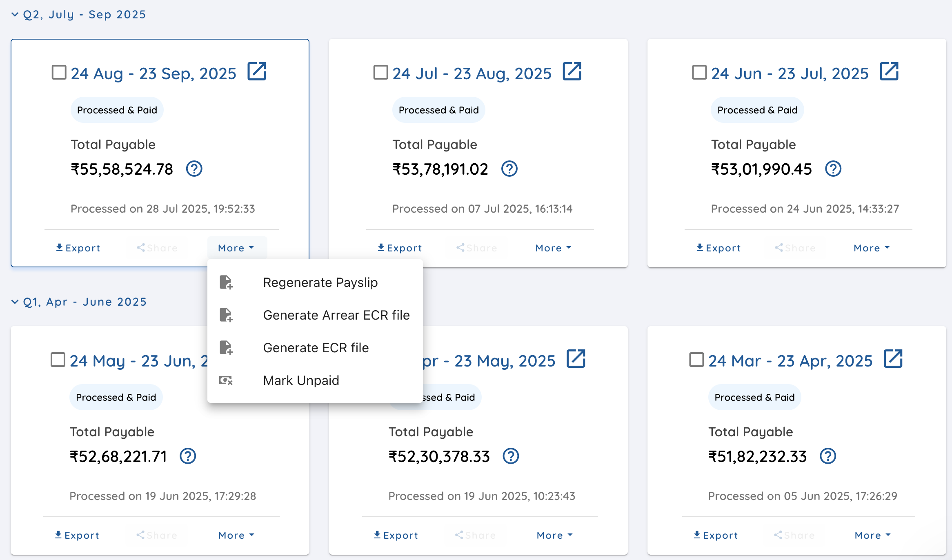This screenshot has height=560, width=952.
Task: Export the 24 Jun - 23 Jul payroll
Action: click(718, 248)
